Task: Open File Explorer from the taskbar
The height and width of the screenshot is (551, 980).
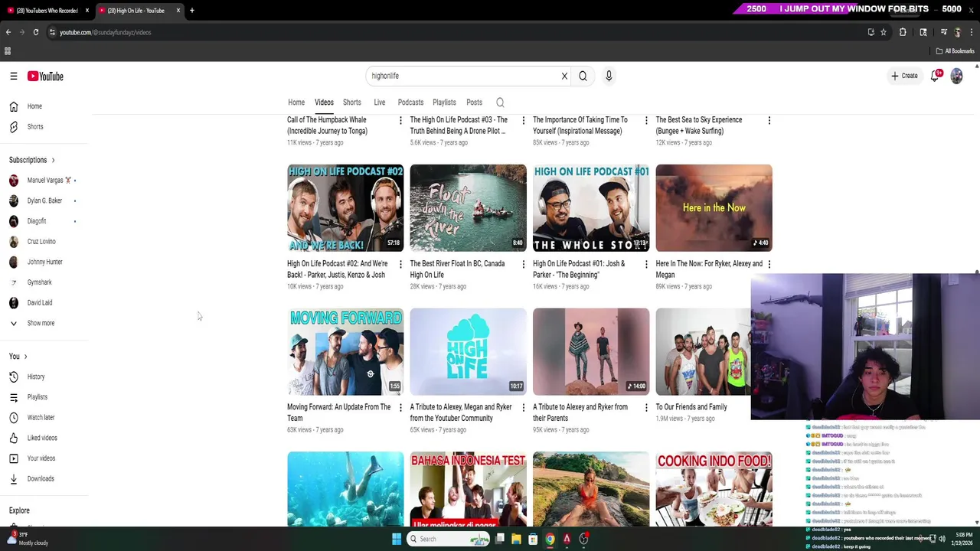Action: (x=516, y=539)
